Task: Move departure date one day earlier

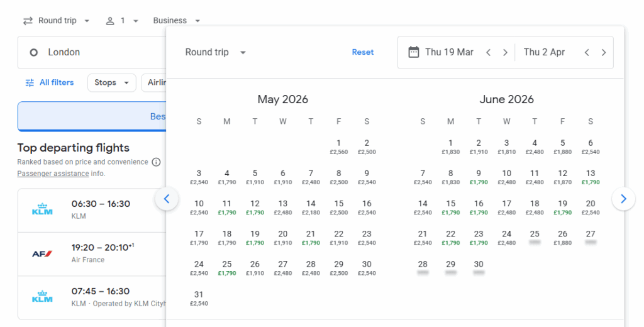Action: 489,52
